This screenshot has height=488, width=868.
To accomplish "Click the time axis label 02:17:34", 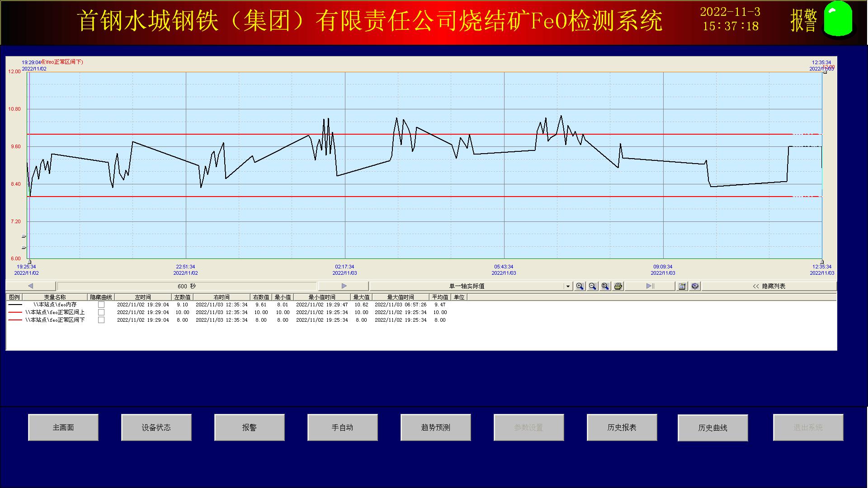I will [x=344, y=267].
